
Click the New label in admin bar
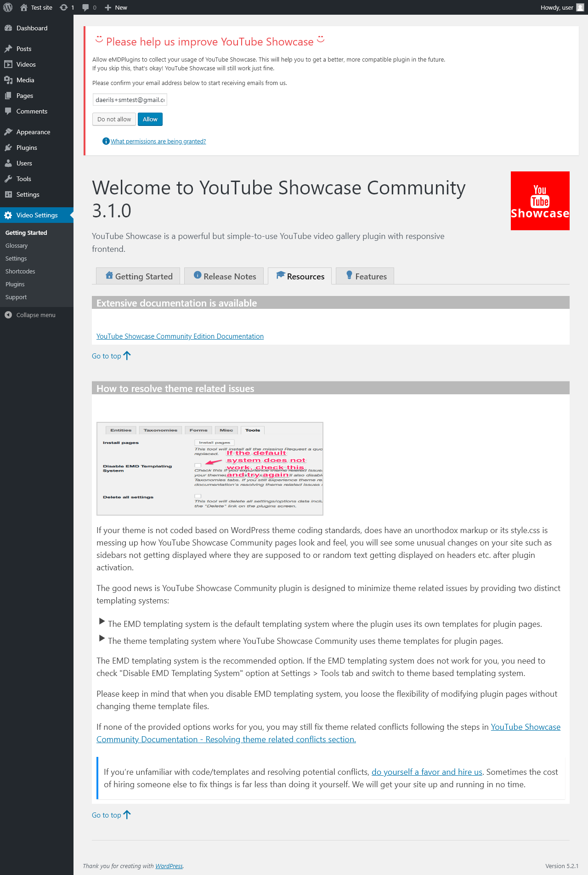pyautogui.click(x=121, y=7)
